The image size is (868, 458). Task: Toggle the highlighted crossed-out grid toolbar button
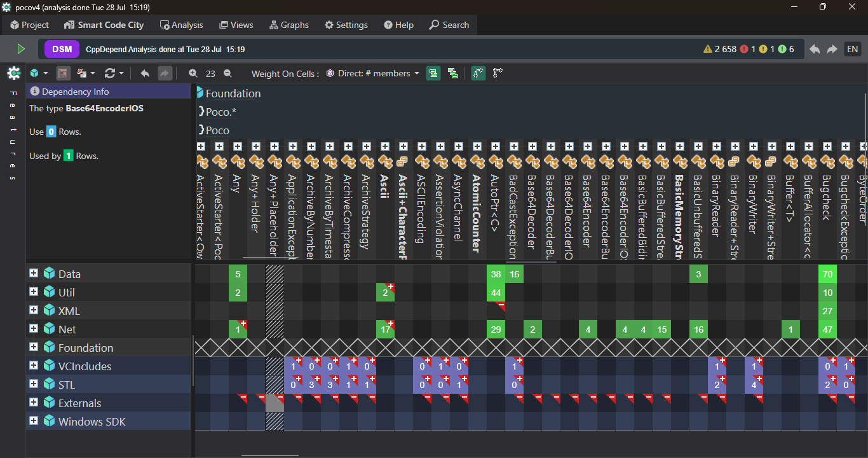pos(63,73)
